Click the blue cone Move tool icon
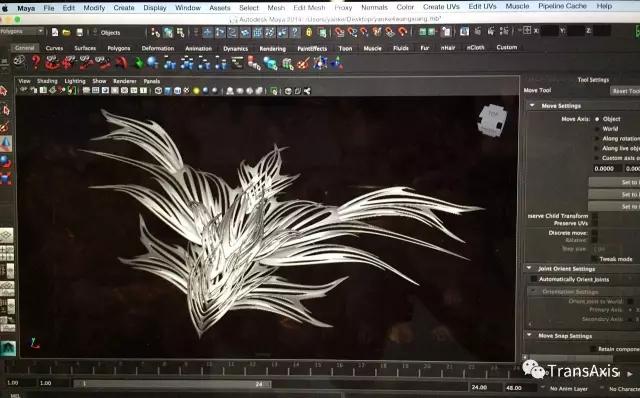Viewport: 640px width, 398px height. (x=6, y=144)
